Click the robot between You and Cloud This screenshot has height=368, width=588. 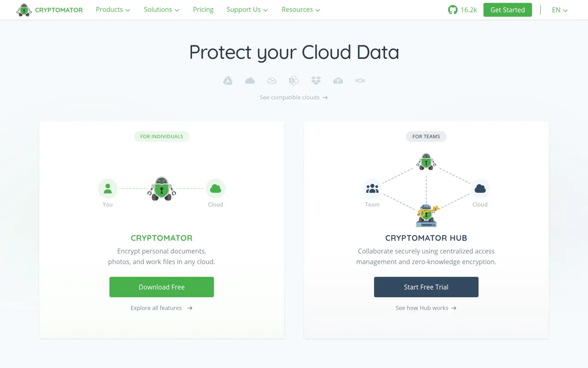(162, 188)
